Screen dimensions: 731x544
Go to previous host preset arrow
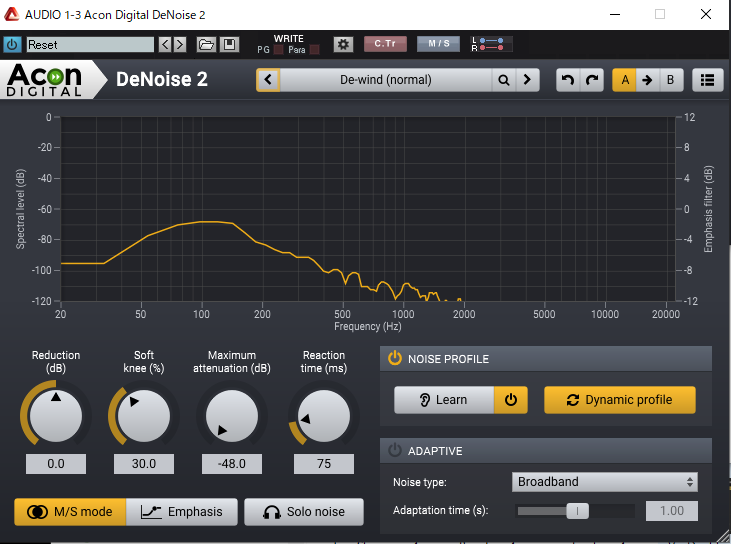(x=165, y=45)
